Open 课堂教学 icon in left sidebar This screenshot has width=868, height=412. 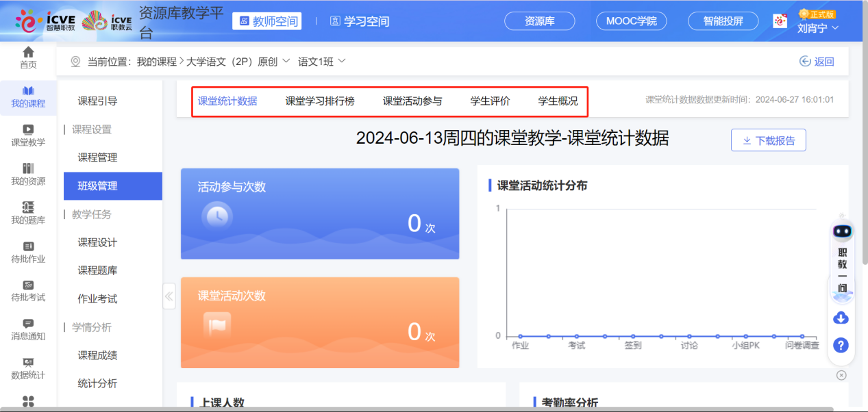point(28,129)
